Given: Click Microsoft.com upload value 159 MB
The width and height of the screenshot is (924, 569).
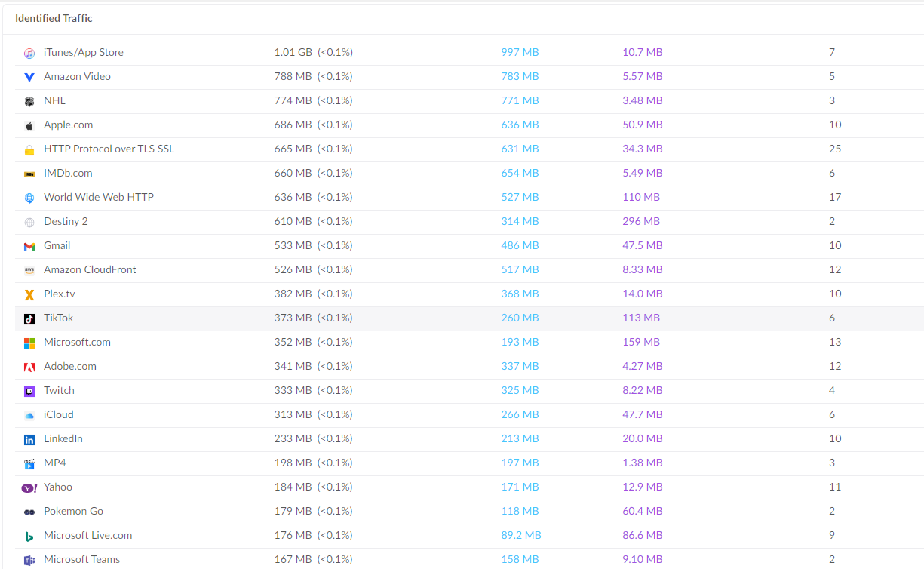Looking at the screenshot, I should click(640, 342).
